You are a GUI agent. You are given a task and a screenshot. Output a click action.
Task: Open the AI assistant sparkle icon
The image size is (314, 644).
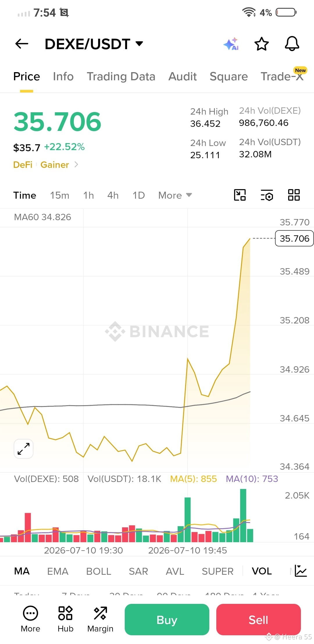[231, 44]
